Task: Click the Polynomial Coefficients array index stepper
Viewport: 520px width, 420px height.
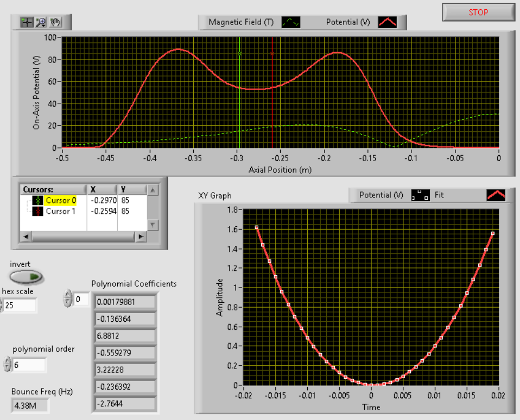Action: [67, 298]
